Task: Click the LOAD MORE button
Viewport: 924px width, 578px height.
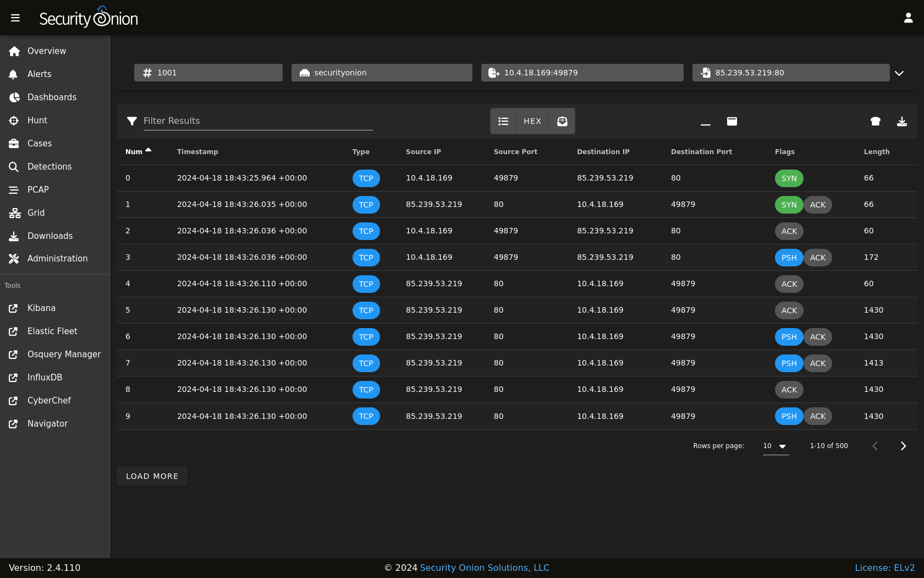Action: (152, 476)
